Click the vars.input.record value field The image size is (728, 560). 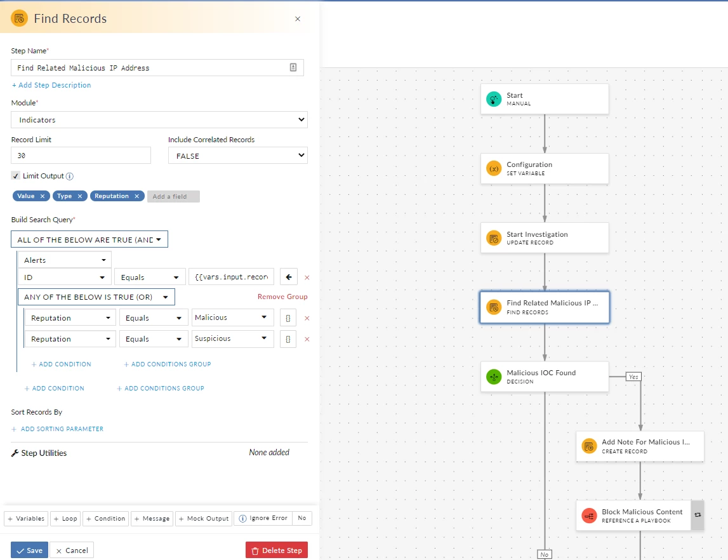click(231, 277)
